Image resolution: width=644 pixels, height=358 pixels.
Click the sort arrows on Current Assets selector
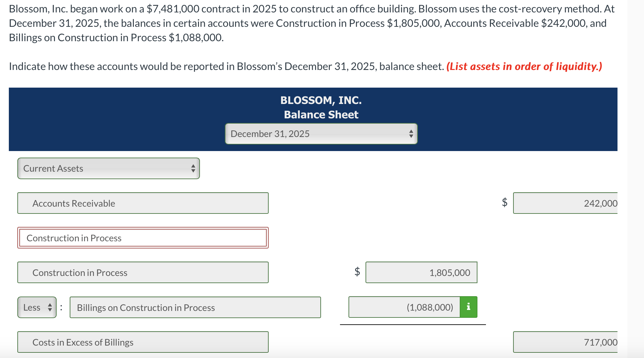[193, 168]
